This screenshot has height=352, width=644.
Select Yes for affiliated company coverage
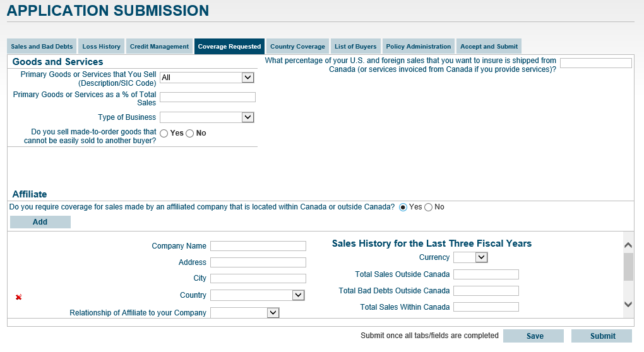[403, 207]
